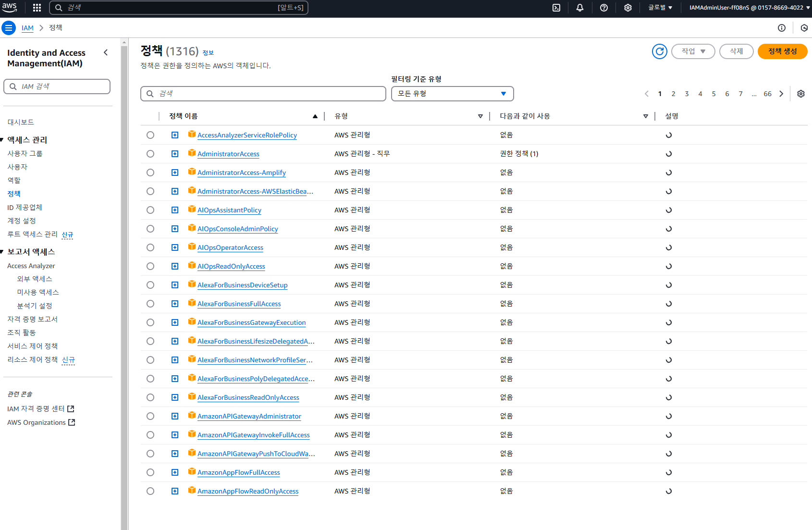Viewport: 812px width, 530px height.
Task: Expand the AlexaForBusinessGatewayExecution row
Action: [175, 322]
